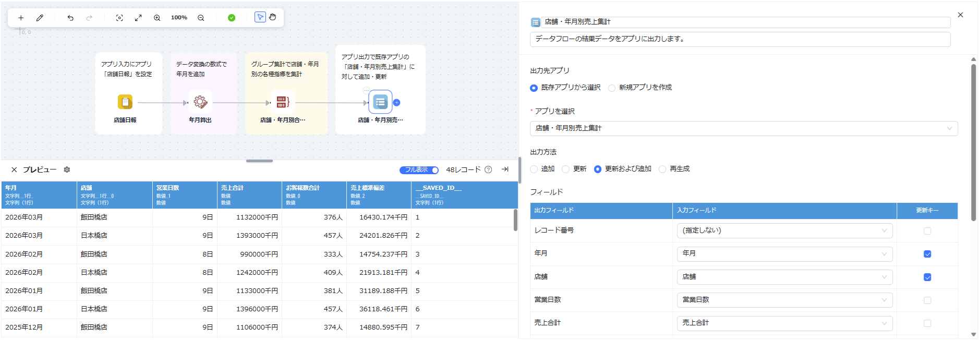980x340 pixels.
Task: Collapse preview with arrow-to-right icon
Action: (x=505, y=169)
